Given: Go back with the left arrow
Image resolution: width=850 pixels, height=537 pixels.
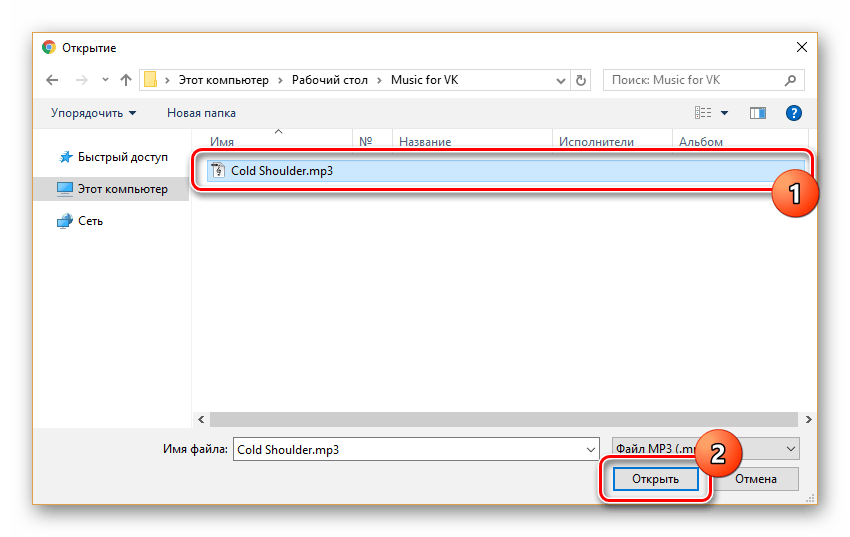Looking at the screenshot, I should pyautogui.click(x=52, y=80).
